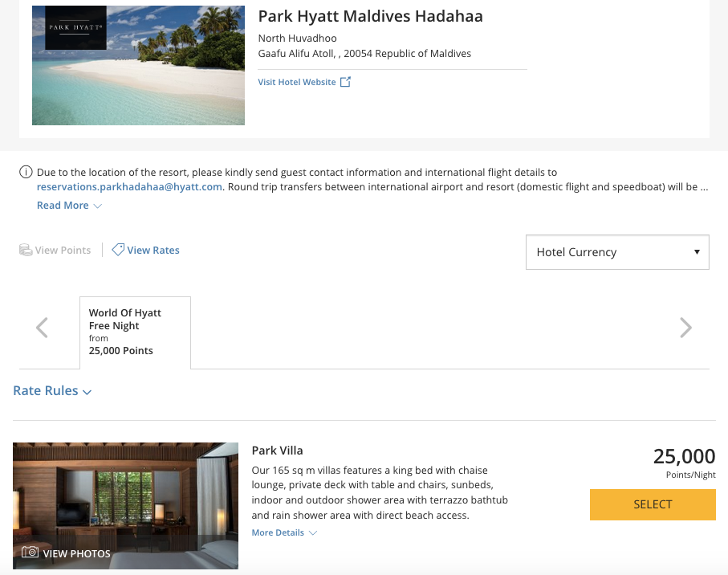This screenshot has height=575, width=728.
Task: Switch to View Rates display
Action: [153, 251]
